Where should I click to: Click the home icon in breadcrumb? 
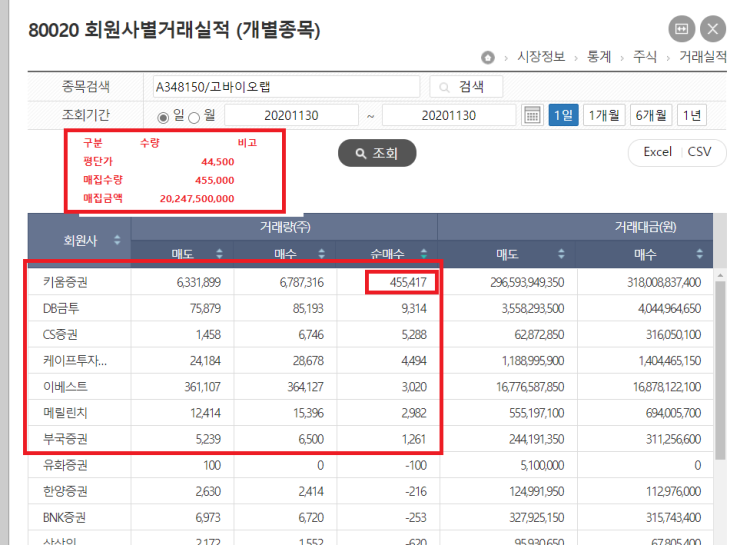tap(488, 57)
